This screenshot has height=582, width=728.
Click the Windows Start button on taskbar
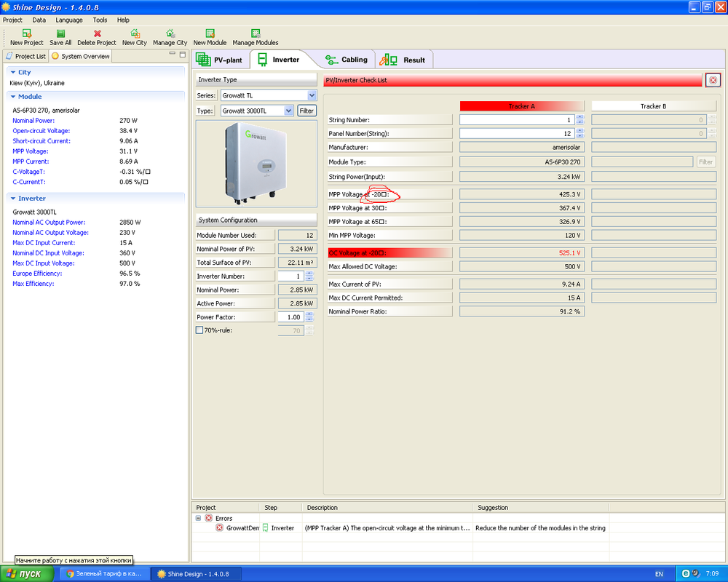[27, 574]
